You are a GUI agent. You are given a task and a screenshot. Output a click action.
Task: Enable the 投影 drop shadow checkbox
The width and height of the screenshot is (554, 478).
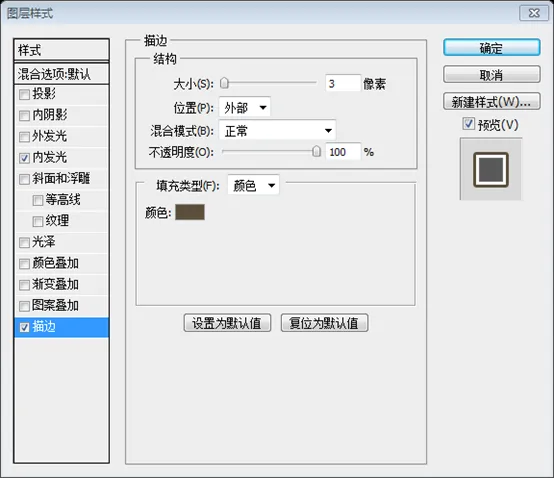(24, 95)
